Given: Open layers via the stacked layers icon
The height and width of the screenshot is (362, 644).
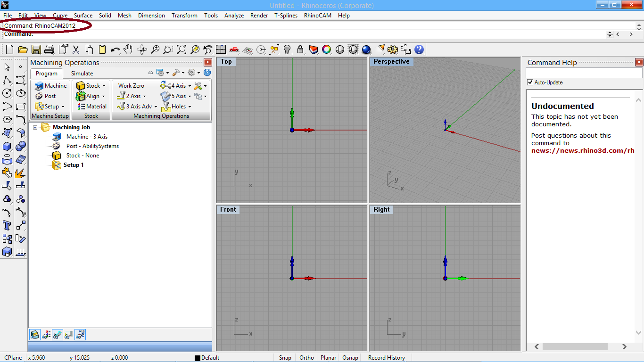Looking at the screenshot, I should [x=314, y=49].
